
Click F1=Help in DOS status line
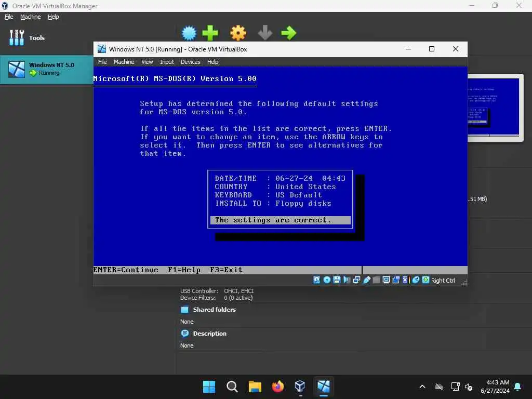pos(184,270)
